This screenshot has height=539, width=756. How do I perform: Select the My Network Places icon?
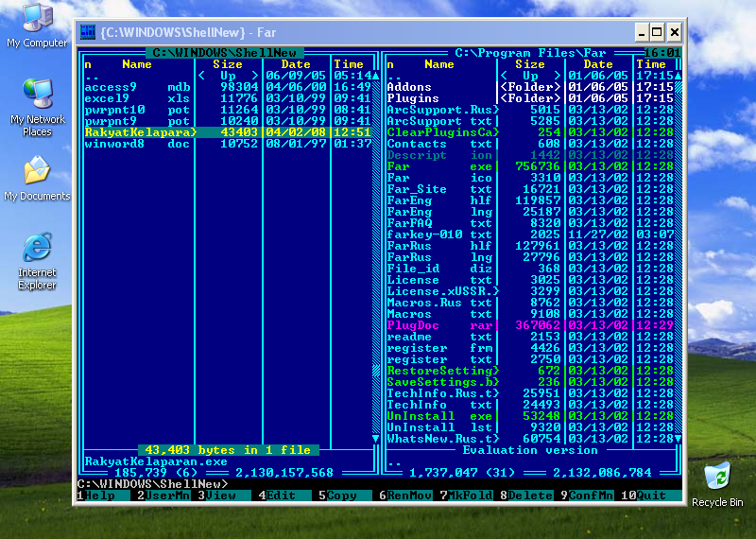pos(37,108)
